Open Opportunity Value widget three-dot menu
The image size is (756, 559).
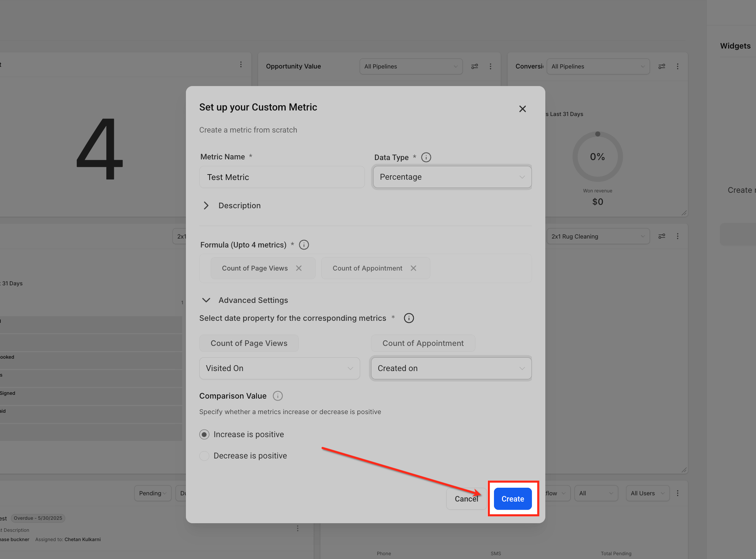490,66
